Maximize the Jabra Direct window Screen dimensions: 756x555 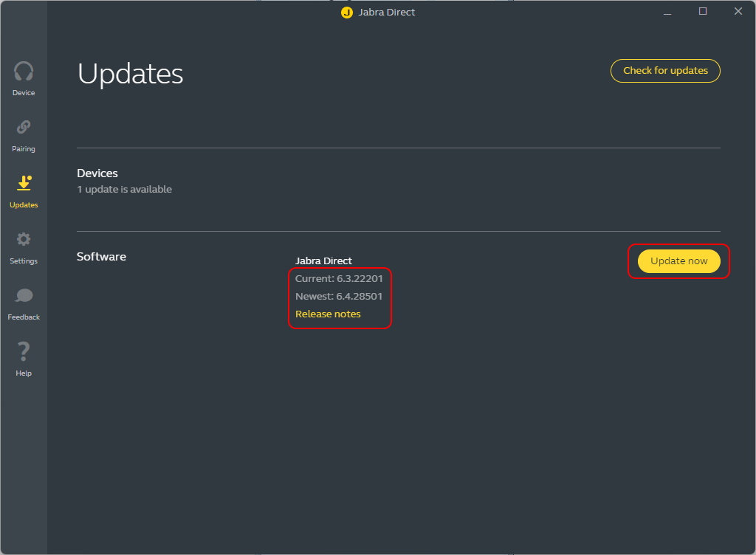703,12
